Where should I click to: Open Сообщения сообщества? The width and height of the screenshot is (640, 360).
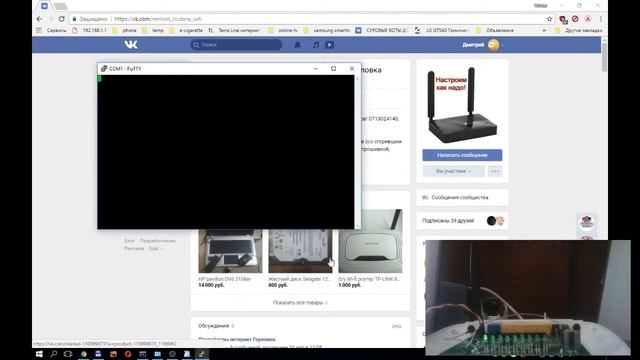[462, 198]
